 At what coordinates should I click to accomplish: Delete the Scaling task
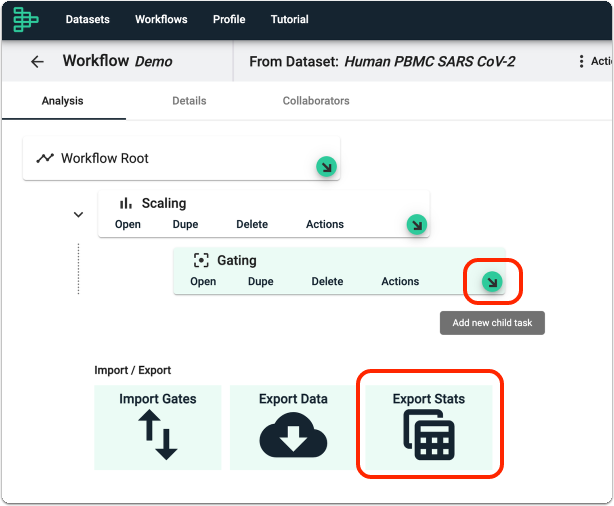[x=252, y=224]
